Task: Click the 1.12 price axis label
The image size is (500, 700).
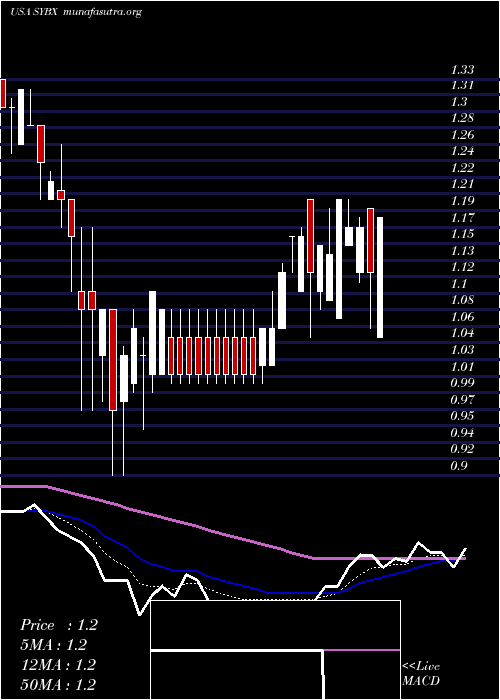Action: pyautogui.click(x=462, y=267)
